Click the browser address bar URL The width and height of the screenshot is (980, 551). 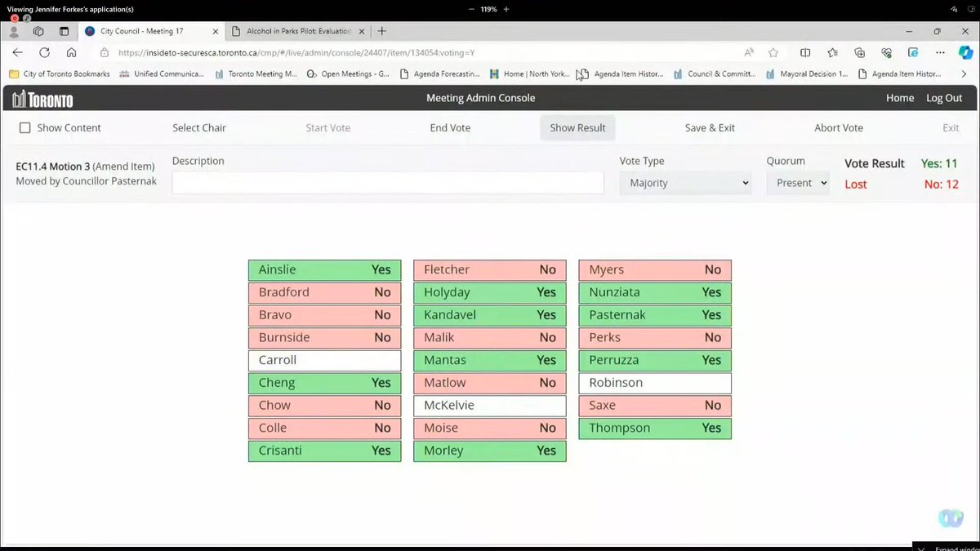point(296,52)
